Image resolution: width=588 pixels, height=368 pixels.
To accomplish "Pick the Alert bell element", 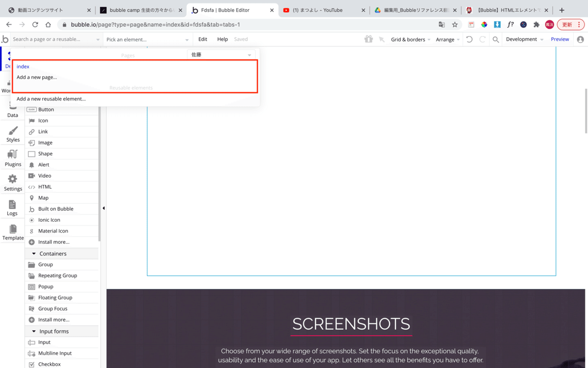I will tap(62, 165).
